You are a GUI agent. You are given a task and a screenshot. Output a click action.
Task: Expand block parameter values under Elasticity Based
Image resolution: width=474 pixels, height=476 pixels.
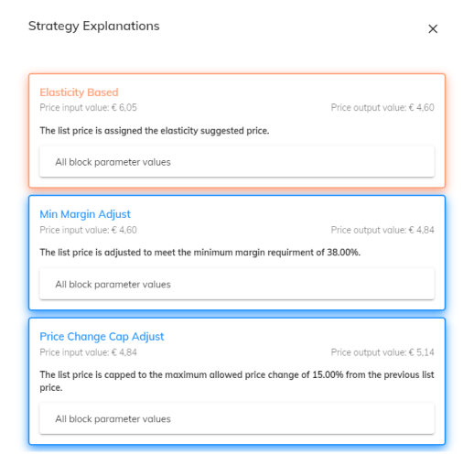[237, 162]
